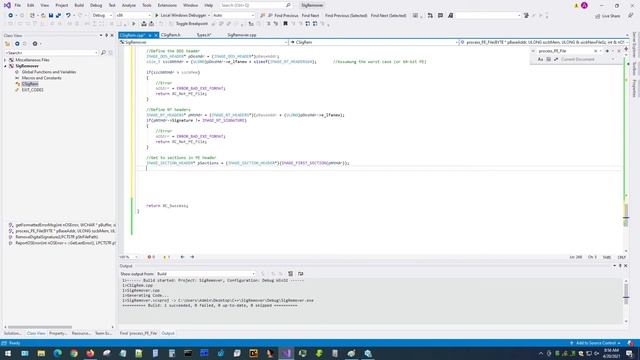The height and width of the screenshot is (360, 640).
Task: Switch to Resource View panel tab
Action: pyautogui.click(x=81, y=333)
